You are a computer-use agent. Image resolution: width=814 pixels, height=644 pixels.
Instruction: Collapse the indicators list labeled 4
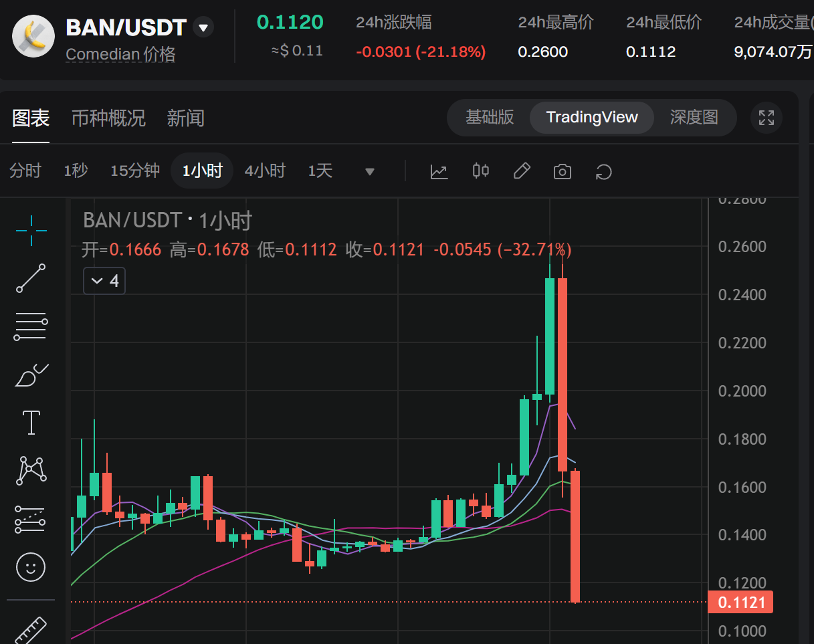(104, 280)
